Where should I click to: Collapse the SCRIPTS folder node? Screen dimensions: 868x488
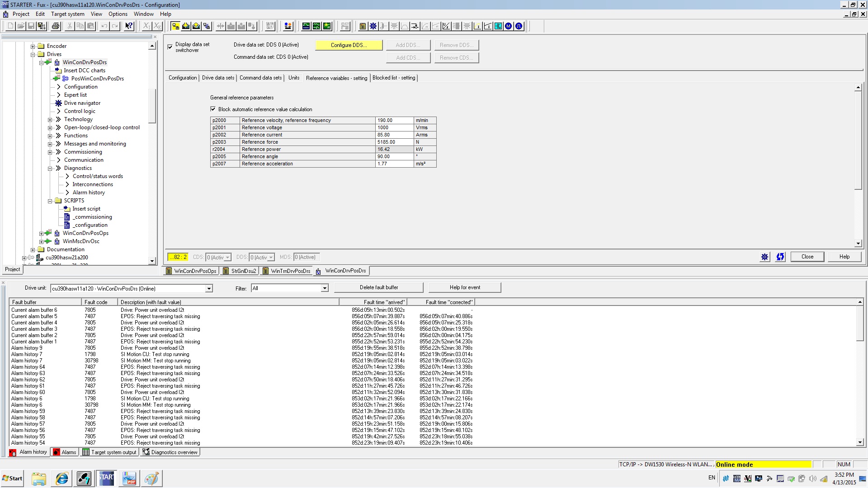50,201
